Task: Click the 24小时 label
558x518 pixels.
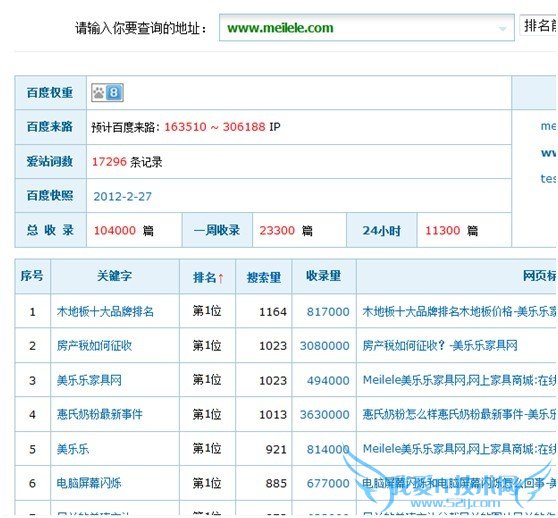Action: tap(381, 231)
